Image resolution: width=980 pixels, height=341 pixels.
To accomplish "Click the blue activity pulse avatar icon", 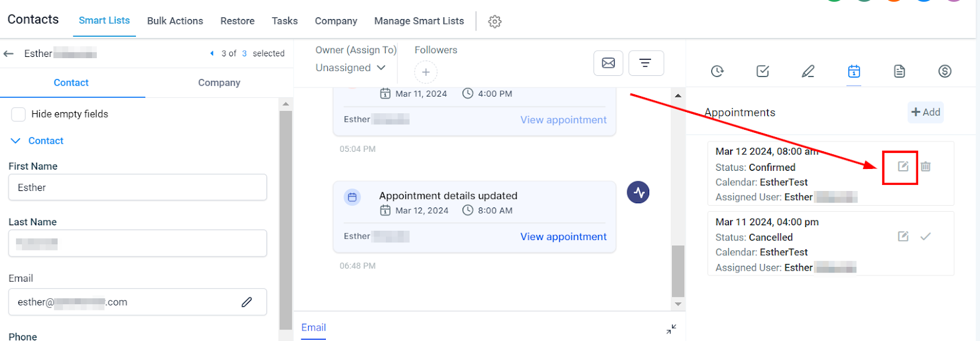I will click(x=638, y=193).
